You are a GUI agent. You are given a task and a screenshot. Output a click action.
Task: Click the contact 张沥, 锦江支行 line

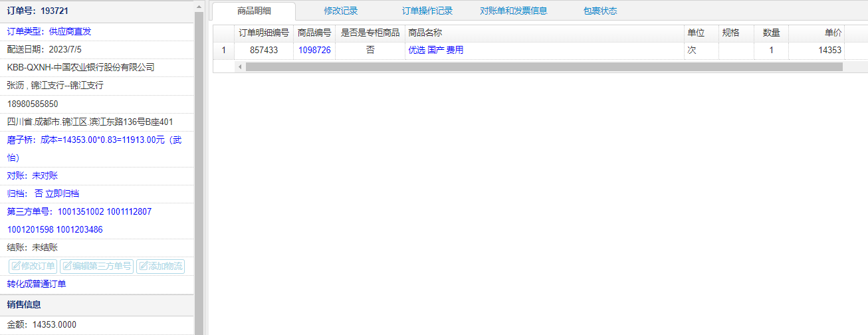click(x=55, y=85)
